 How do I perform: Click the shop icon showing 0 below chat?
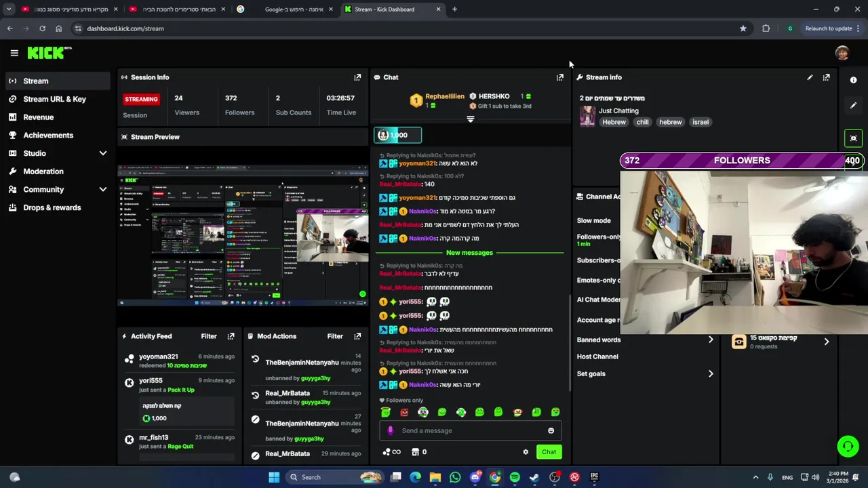coord(419,452)
